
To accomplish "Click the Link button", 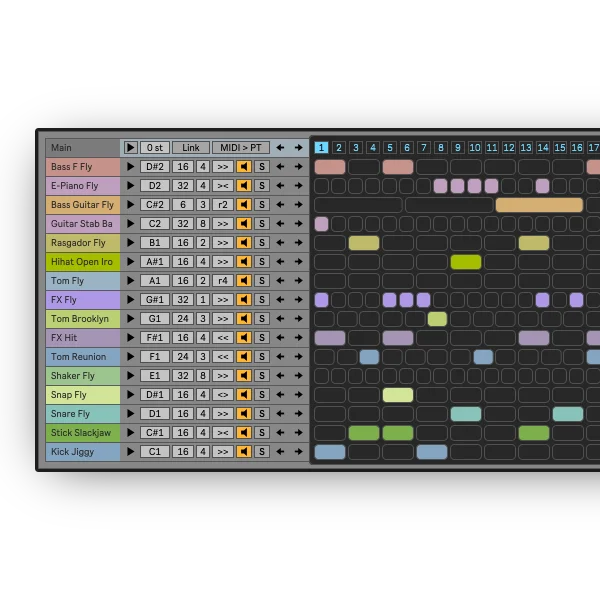I will [x=191, y=148].
